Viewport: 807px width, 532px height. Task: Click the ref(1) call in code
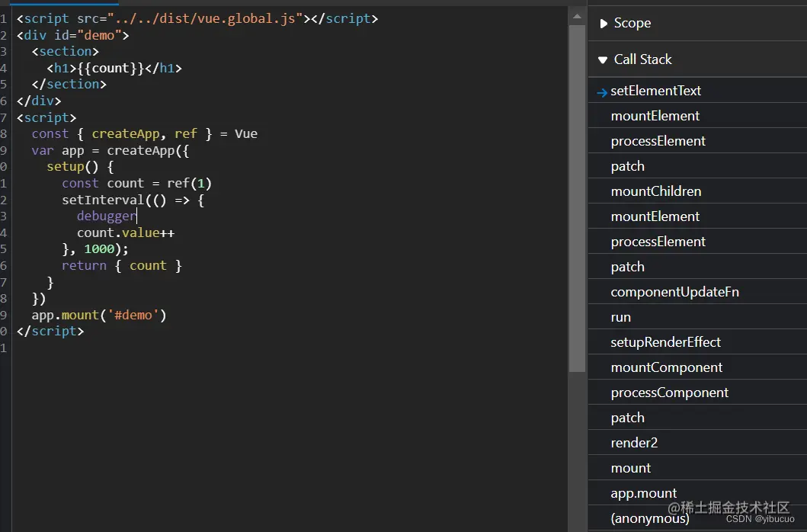[x=189, y=184]
